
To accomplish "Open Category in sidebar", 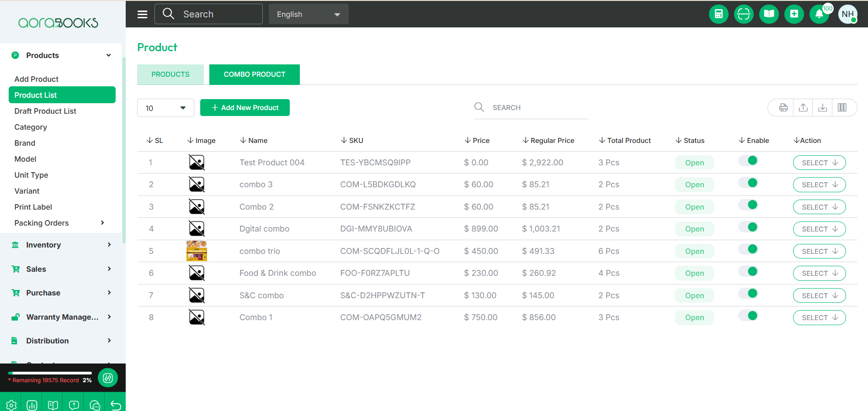I will click(x=31, y=127).
